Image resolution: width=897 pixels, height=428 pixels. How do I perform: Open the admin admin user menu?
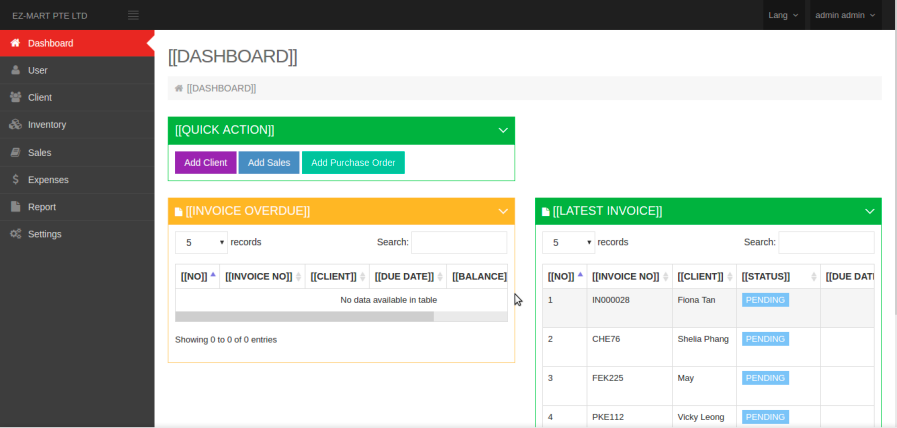(x=845, y=15)
